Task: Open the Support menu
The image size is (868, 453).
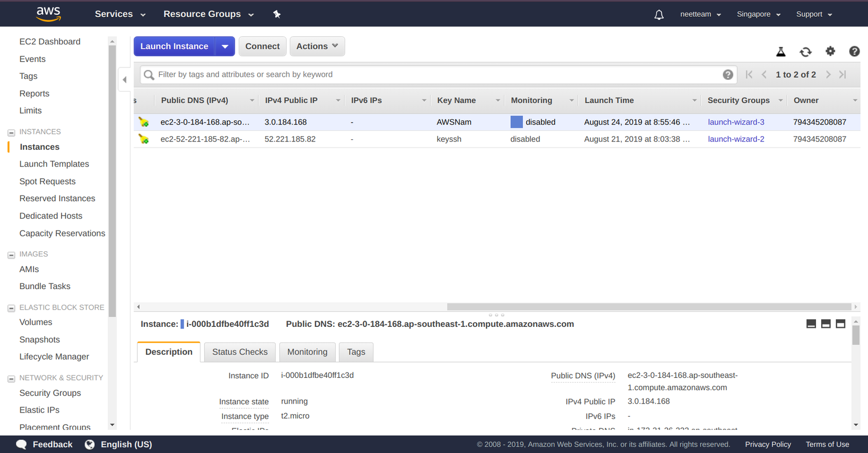Action: tap(814, 14)
